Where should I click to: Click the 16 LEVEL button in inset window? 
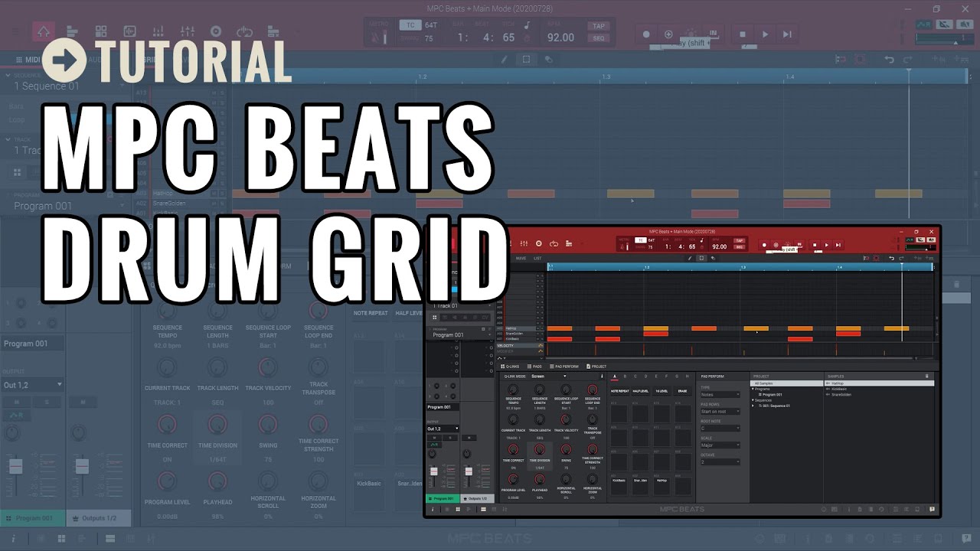[x=661, y=391]
